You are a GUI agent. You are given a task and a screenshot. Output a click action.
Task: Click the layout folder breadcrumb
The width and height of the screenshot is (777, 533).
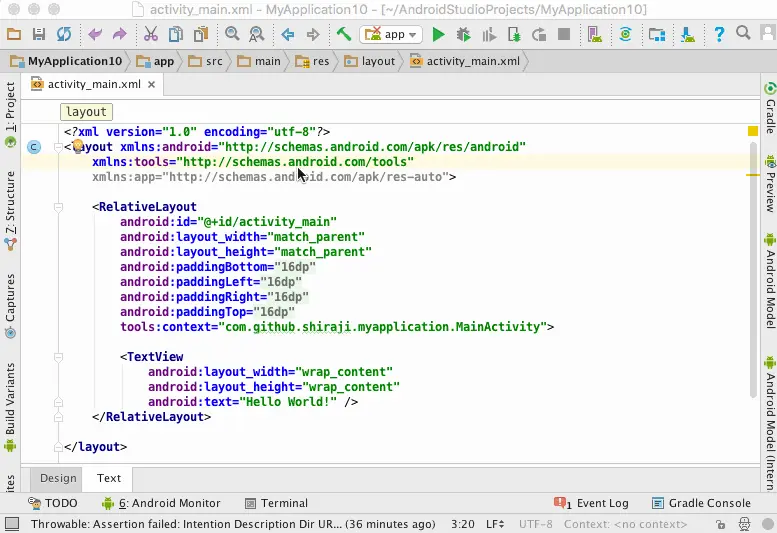(370, 61)
